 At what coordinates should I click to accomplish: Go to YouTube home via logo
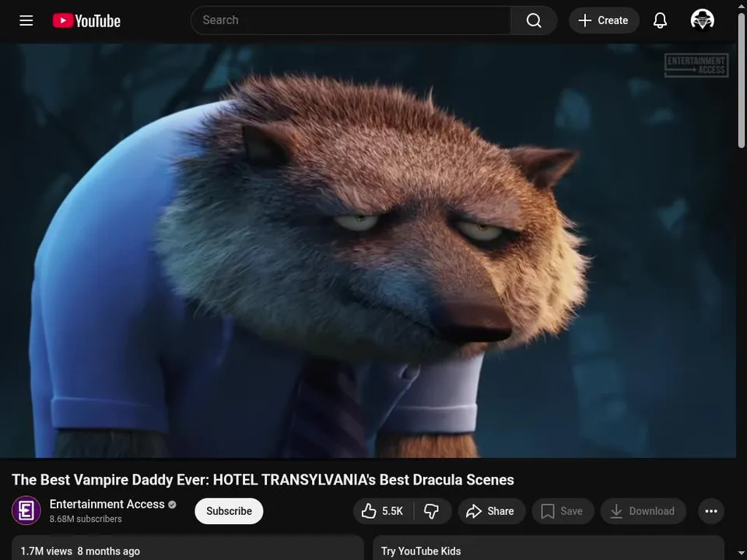pyautogui.click(x=86, y=20)
